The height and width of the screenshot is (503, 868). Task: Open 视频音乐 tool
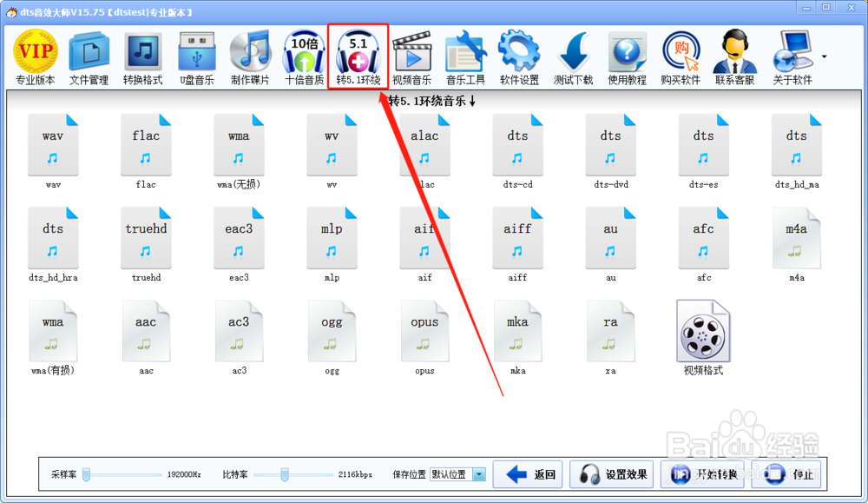411,57
